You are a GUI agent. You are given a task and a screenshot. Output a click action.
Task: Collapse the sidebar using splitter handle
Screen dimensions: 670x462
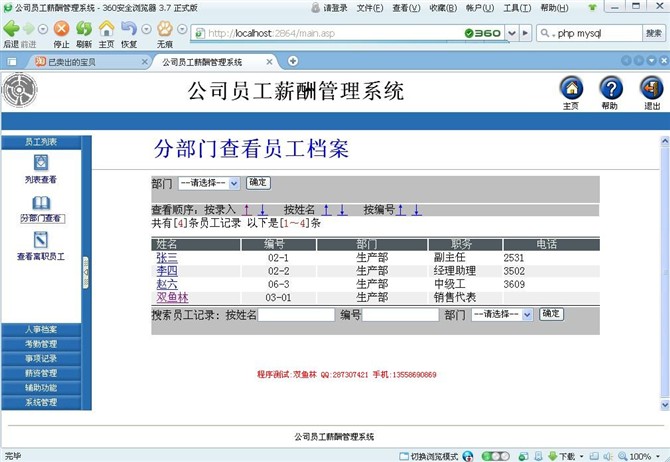click(85, 273)
